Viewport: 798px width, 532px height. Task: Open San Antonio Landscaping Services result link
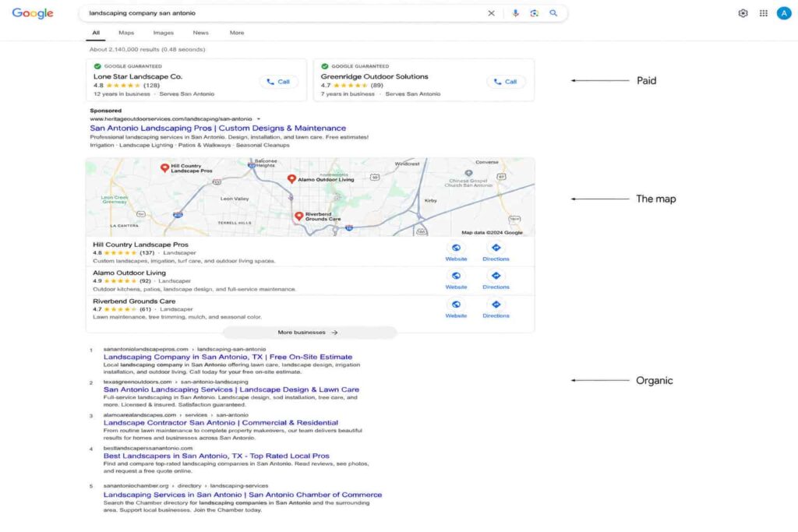(231, 389)
